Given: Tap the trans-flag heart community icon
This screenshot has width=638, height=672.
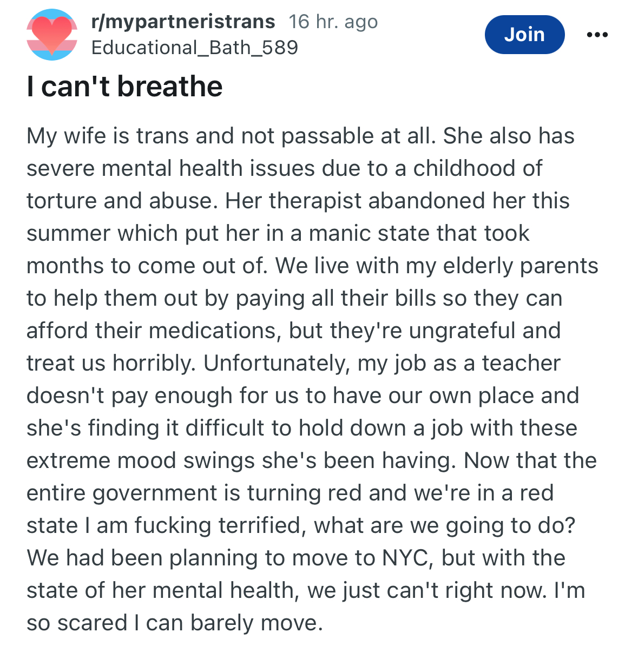Looking at the screenshot, I should coord(52,35).
